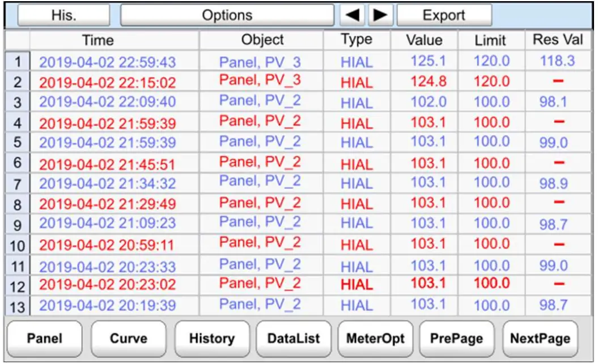
Task: Open the History tab
Action: coord(212,339)
